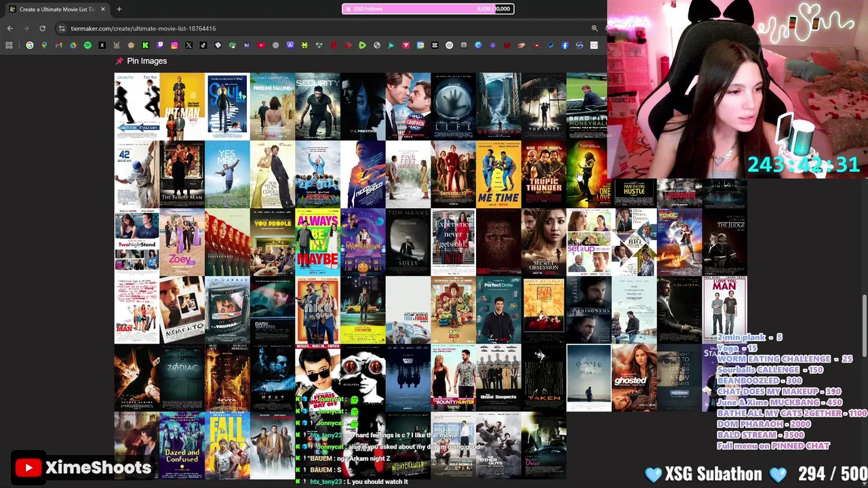Viewport: 868px width, 488px height.
Task: Click the browser forward arrow
Action: tap(26, 28)
